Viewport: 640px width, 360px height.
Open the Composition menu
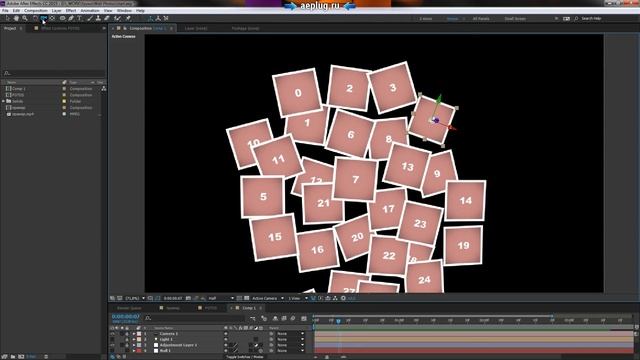point(36,11)
